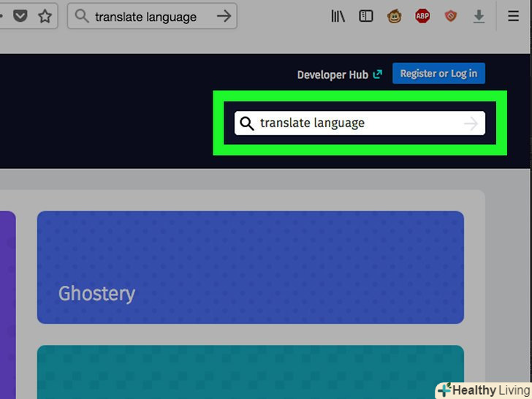
Task: Open the Greasemonkey monkey extension icon
Action: click(395, 16)
